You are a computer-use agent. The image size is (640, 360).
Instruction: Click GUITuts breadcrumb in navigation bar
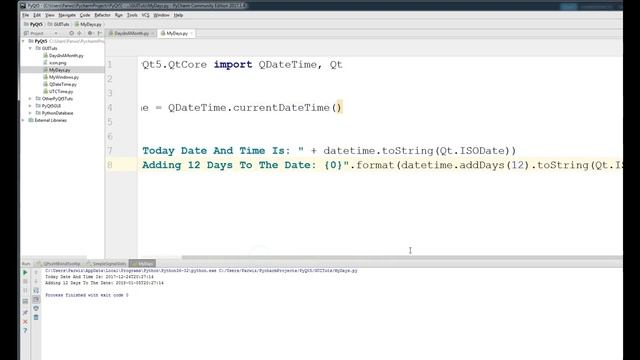pos(58,24)
